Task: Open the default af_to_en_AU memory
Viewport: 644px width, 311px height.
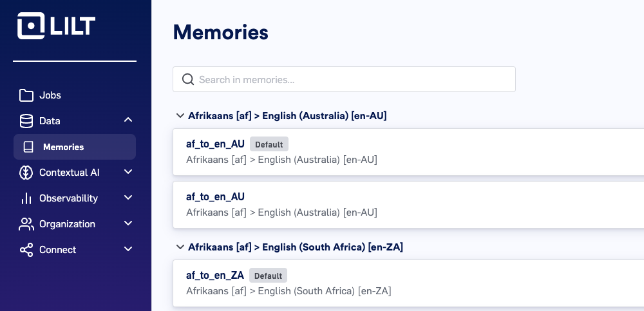Action: [408, 151]
